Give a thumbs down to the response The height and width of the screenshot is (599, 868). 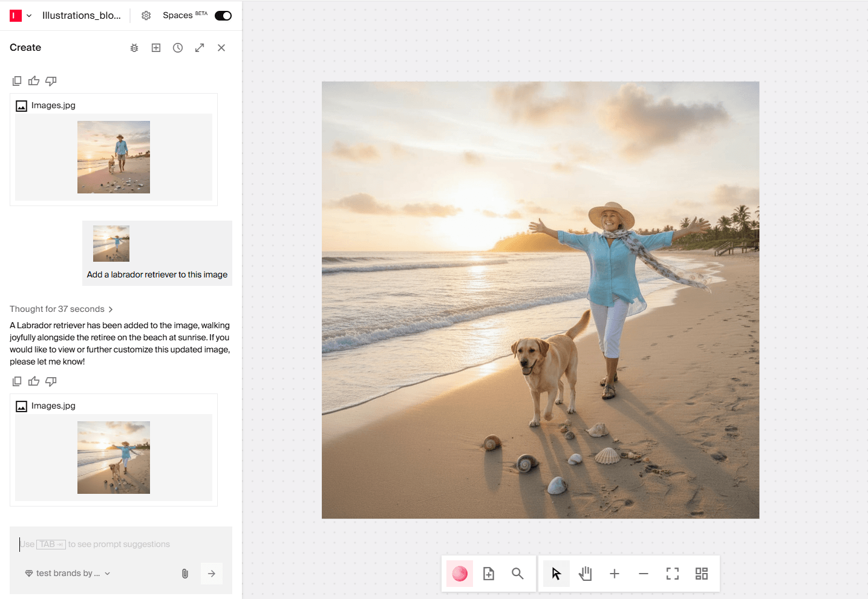[x=51, y=381]
